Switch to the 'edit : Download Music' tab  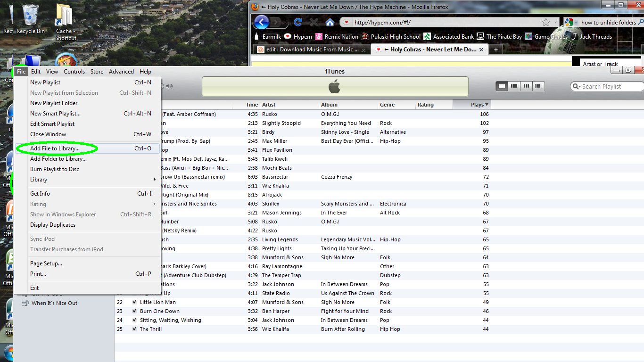click(312, 49)
